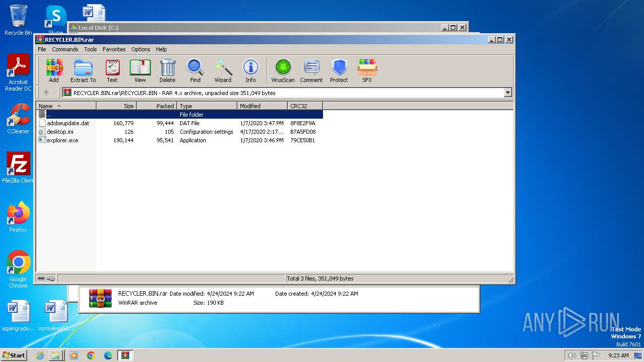Open Skype desktop icon
Viewport: 644px width, 362px height.
tap(56, 20)
